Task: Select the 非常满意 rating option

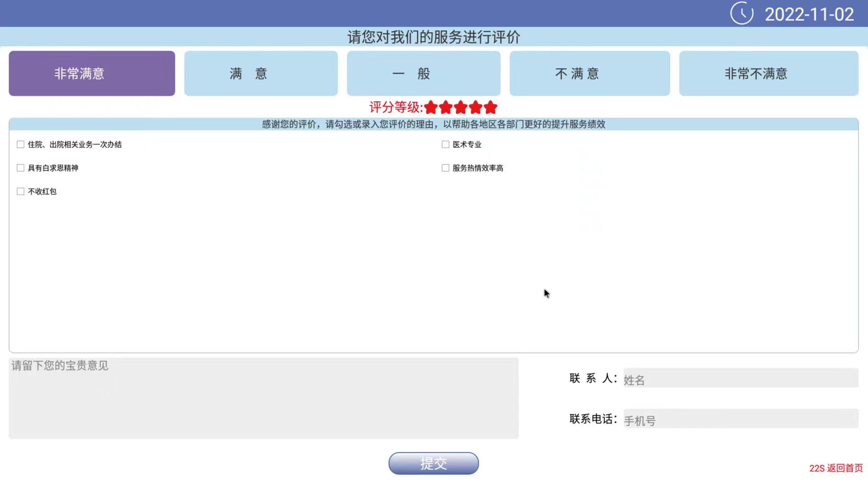Action: point(92,73)
